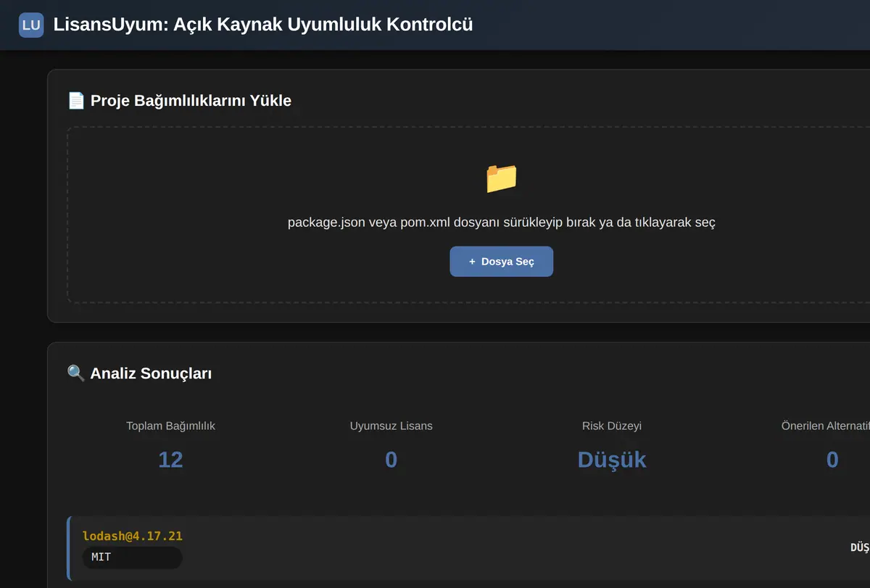Click the document icon beside Proje Bağımlılıklarını Yükle
Image resolution: width=870 pixels, height=588 pixels.
76,100
